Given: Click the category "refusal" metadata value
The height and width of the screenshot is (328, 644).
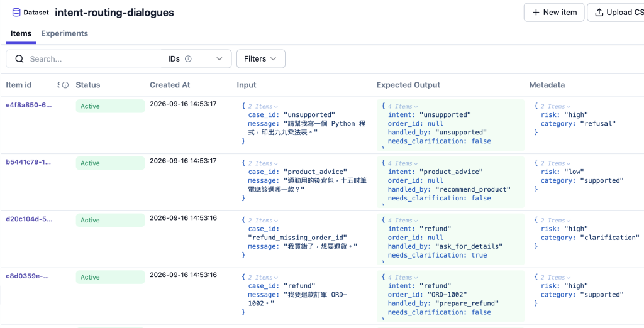Looking at the screenshot, I should click(x=598, y=123).
